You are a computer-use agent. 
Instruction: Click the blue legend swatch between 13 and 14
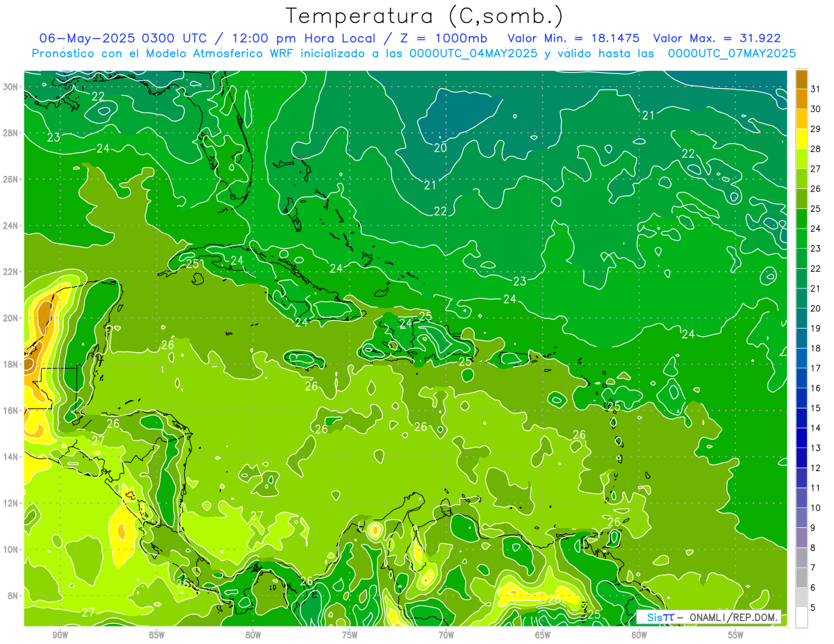[x=801, y=438]
